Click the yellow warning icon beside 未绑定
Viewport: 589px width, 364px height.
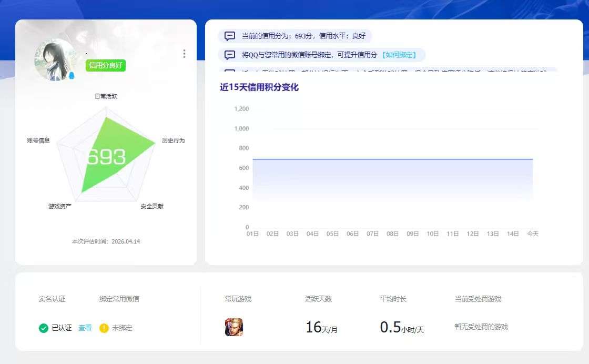click(x=104, y=328)
